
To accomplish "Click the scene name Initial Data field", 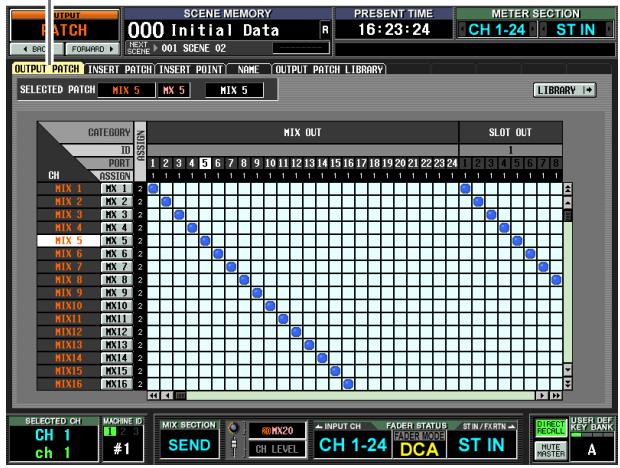I will pos(224,30).
